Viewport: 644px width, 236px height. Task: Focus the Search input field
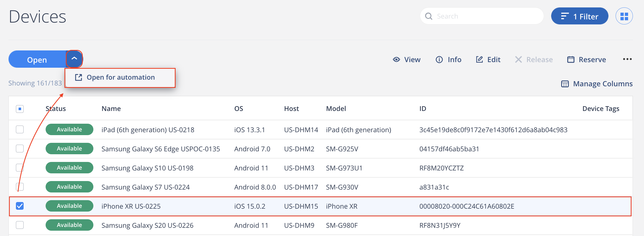coord(482,16)
